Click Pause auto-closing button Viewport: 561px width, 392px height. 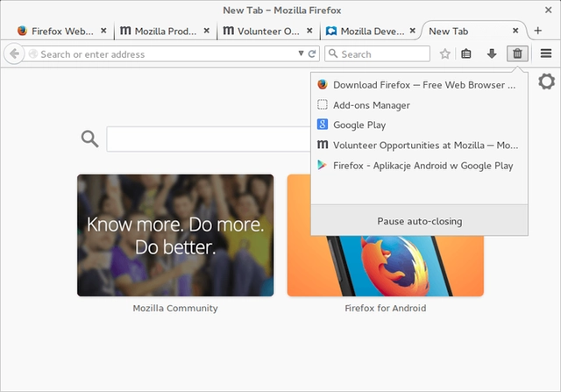(419, 221)
